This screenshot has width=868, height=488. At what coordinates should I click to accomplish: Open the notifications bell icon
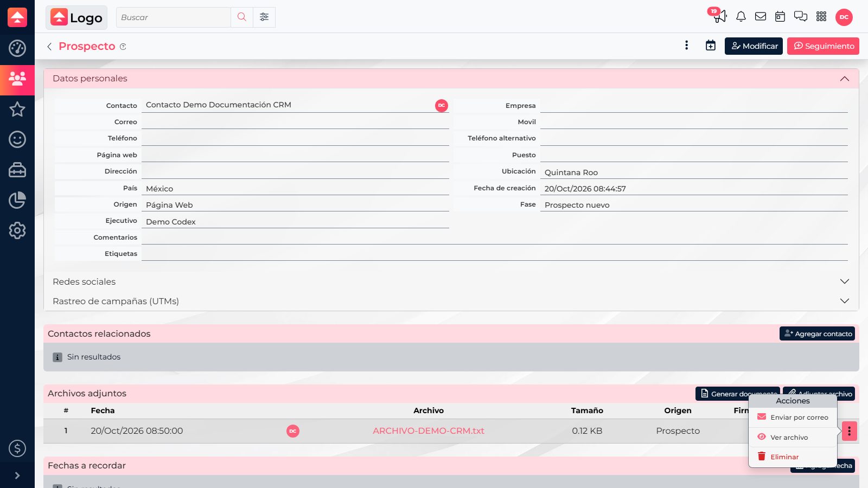(741, 17)
